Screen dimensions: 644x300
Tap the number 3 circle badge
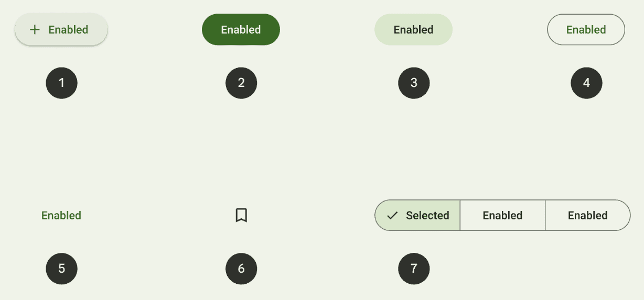[414, 83]
